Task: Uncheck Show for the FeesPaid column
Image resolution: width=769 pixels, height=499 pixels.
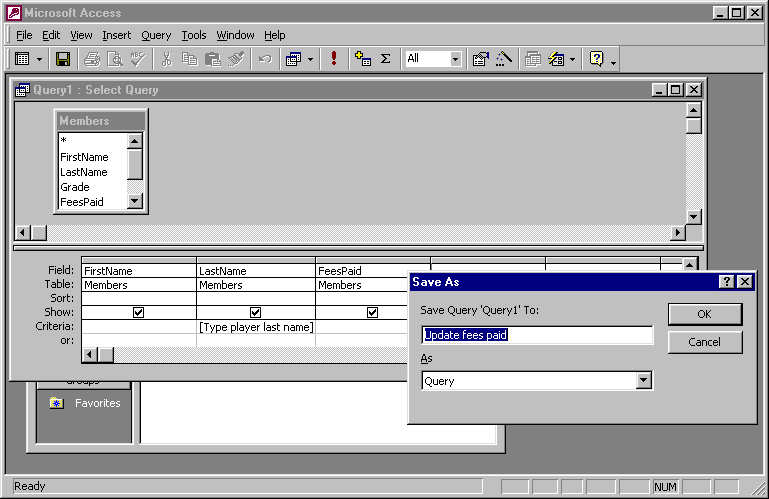Action: point(373,313)
